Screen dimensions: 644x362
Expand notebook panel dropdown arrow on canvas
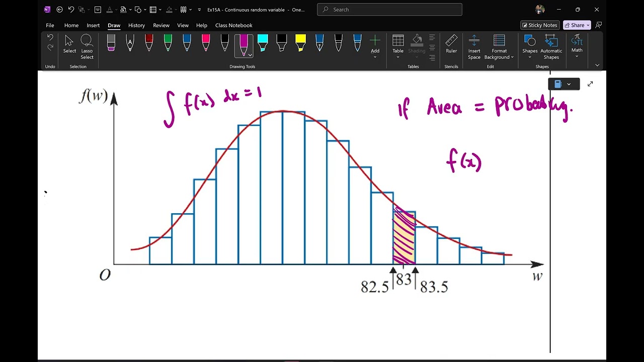pyautogui.click(x=569, y=84)
